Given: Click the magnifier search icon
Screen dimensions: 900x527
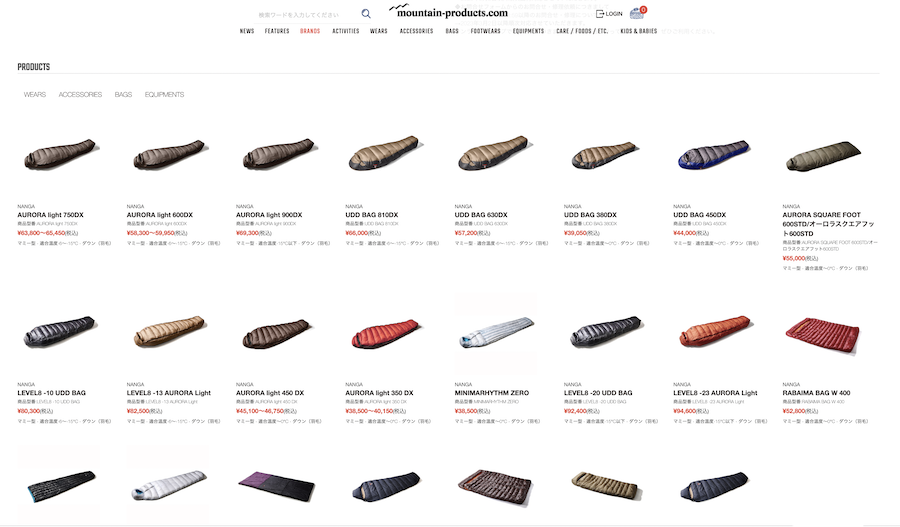Looking at the screenshot, I should coord(366,14).
